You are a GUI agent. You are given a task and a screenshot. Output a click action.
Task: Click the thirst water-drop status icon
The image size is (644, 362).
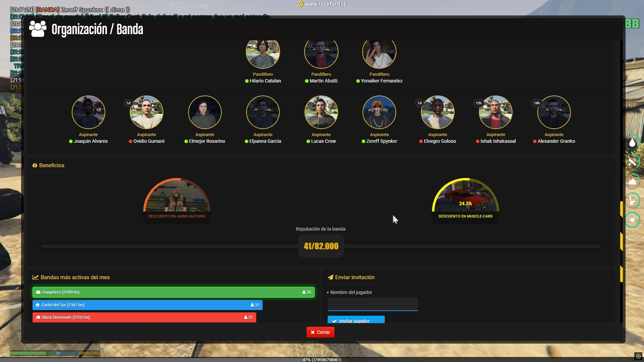[x=632, y=143]
